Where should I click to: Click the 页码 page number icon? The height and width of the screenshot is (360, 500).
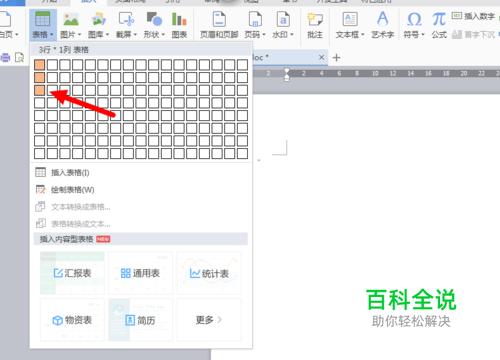click(255, 19)
